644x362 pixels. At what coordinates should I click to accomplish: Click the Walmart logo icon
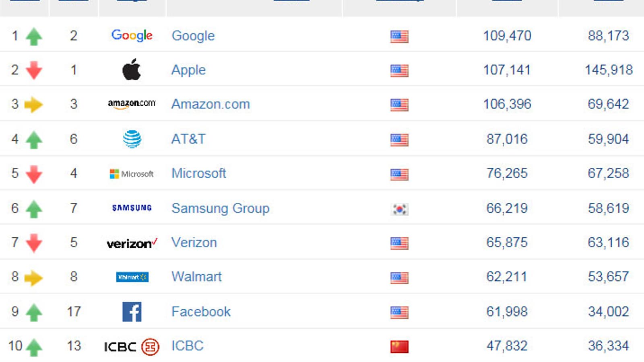pos(132,277)
